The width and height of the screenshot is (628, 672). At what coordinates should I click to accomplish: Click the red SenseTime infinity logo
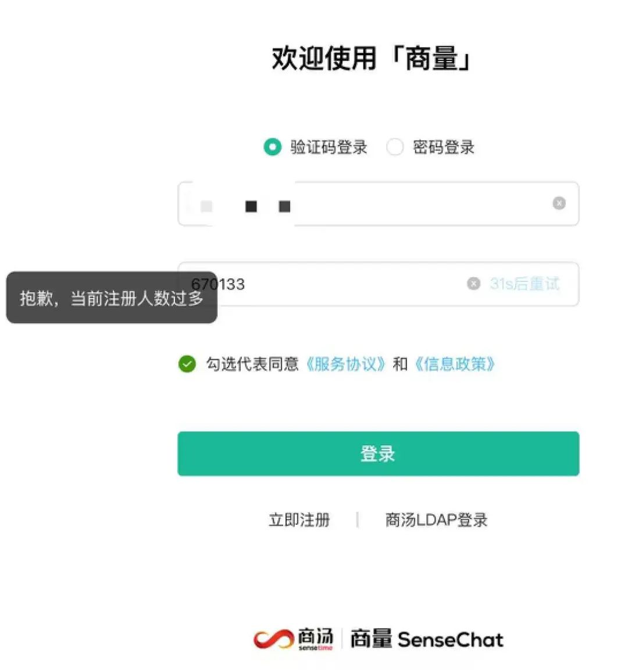pos(273,639)
